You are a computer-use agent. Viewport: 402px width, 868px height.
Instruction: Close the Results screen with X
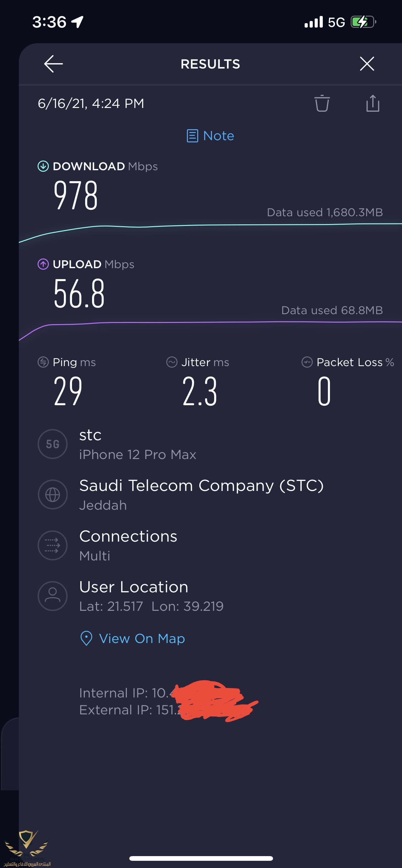pyautogui.click(x=367, y=64)
